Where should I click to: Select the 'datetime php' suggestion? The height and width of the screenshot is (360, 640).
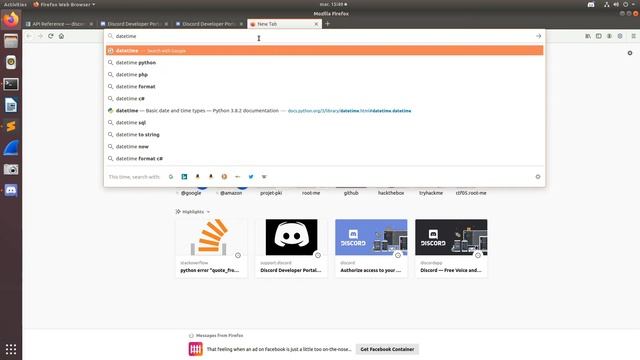pyautogui.click(x=324, y=75)
